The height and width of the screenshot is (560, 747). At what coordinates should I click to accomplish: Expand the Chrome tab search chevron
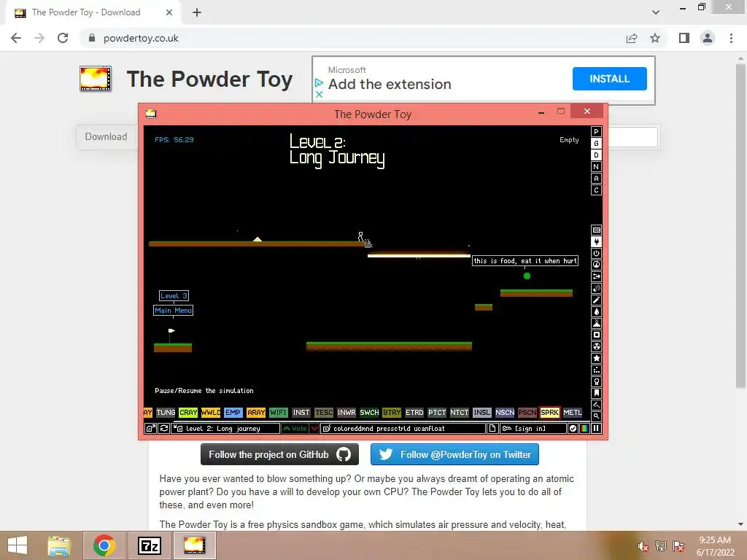pos(656,12)
